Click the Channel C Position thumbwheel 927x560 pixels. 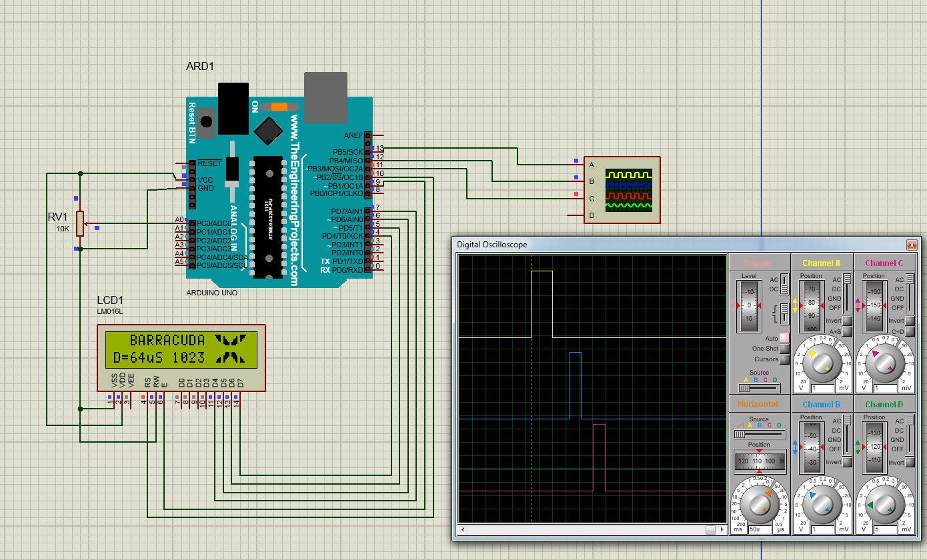[873, 305]
